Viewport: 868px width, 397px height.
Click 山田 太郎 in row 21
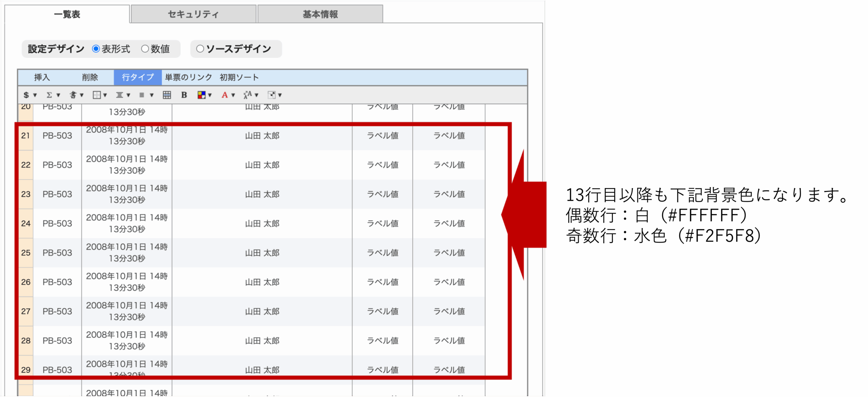262,136
